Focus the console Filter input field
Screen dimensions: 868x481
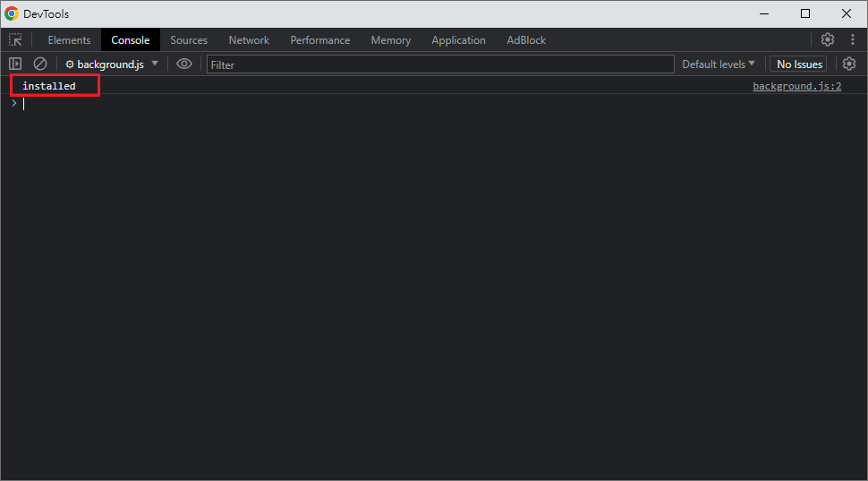(x=439, y=64)
